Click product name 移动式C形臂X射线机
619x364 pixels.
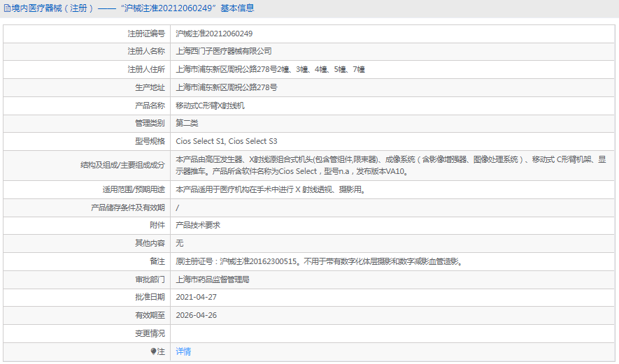[x=210, y=105]
